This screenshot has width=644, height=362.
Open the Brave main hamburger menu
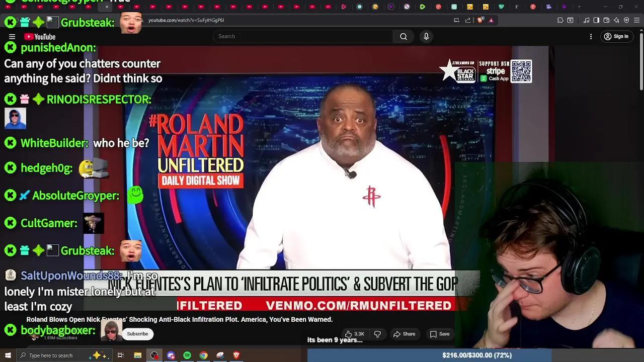(636, 20)
